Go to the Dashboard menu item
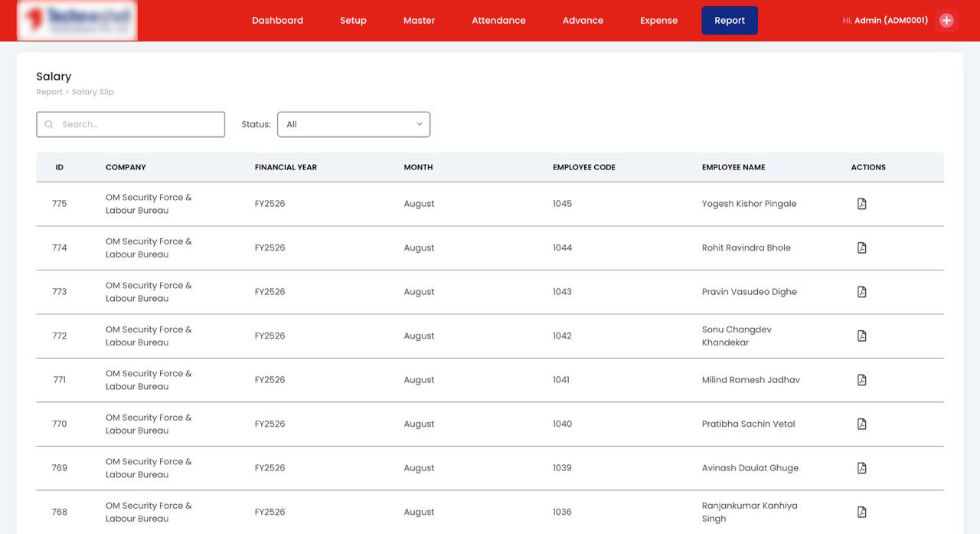 [x=277, y=21]
